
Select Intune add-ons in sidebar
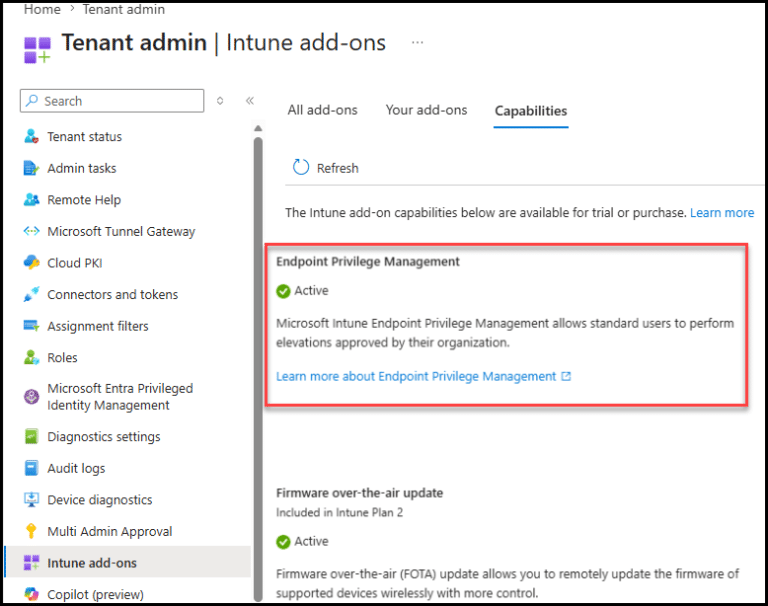coord(128,562)
